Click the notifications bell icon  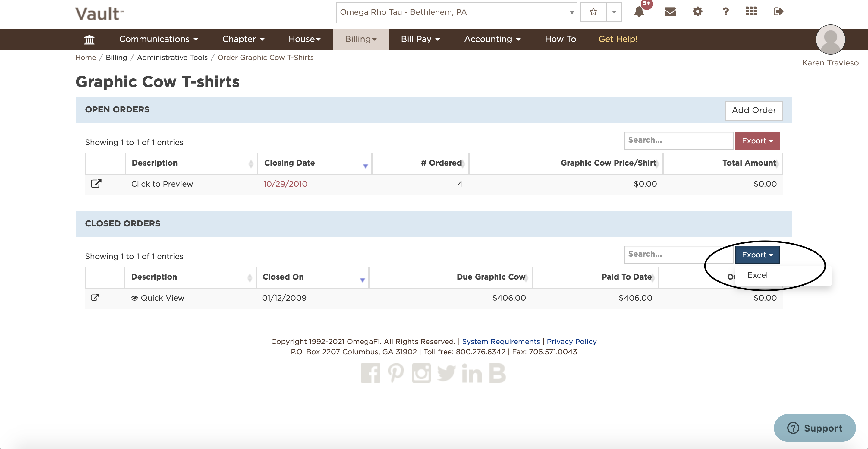point(639,12)
